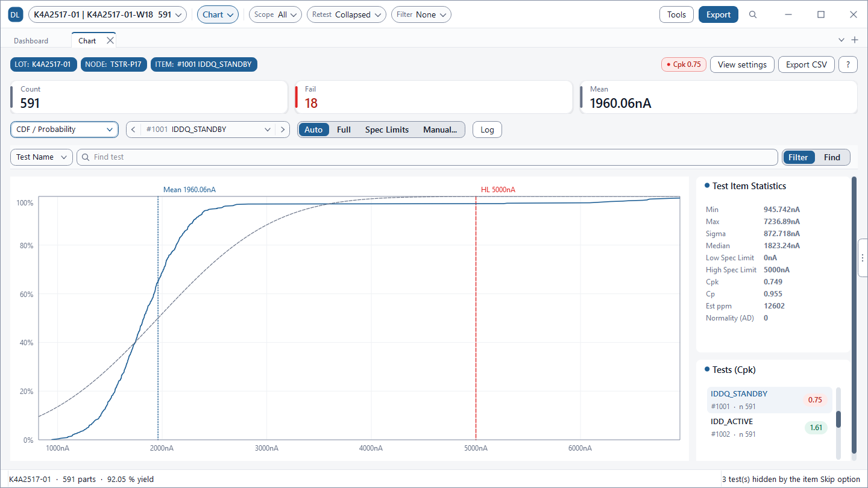
Task: Open the Test Name field dropdown
Action: [x=42, y=157]
